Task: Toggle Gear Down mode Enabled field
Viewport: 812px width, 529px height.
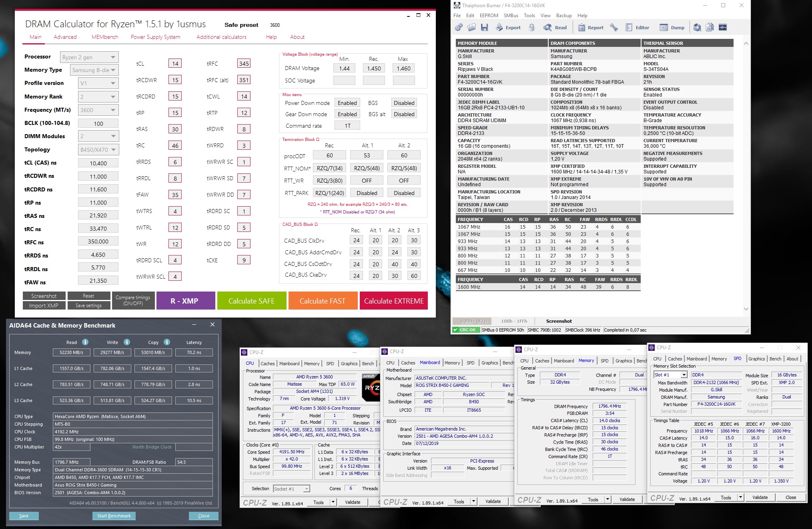Action: pyautogui.click(x=347, y=114)
